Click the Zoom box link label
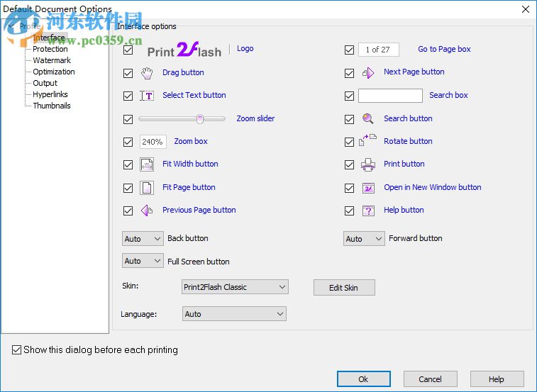This screenshot has width=537, height=392. (191, 141)
